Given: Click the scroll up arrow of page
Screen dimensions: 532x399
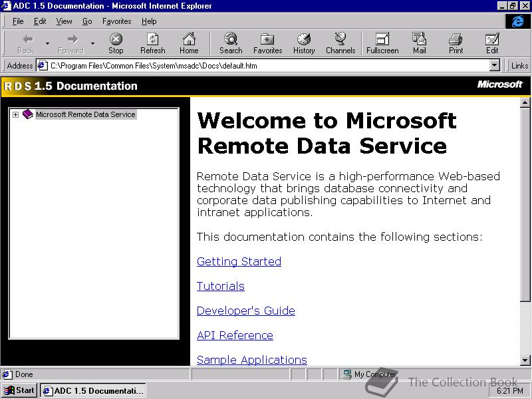Looking at the screenshot, I should coord(525,102).
